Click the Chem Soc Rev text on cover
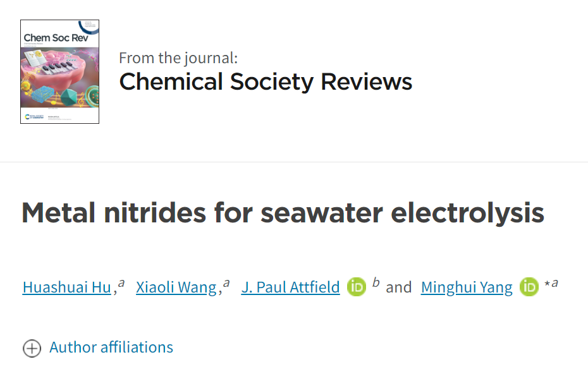The height and width of the screenshot is (386, 588). [56, 38]
